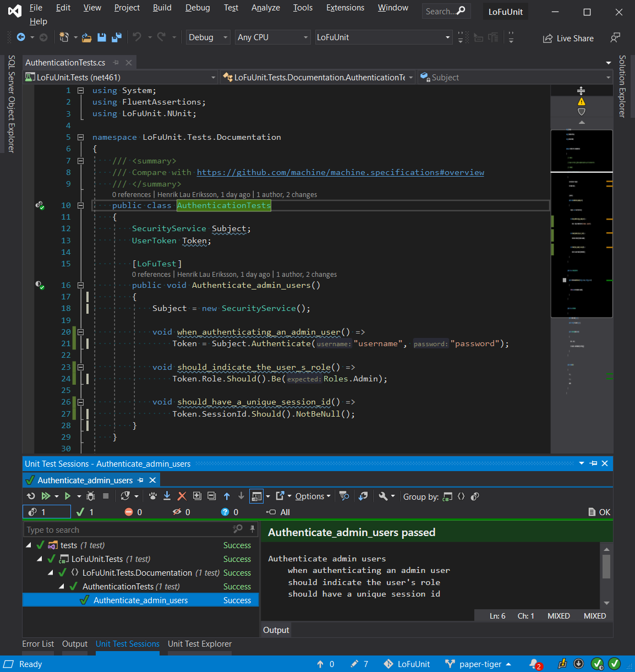Image resolution: width=635 pixels, height=672 pixels.
Task: Collapse the LoFuUnit.Tests project node
Action: 40,559
